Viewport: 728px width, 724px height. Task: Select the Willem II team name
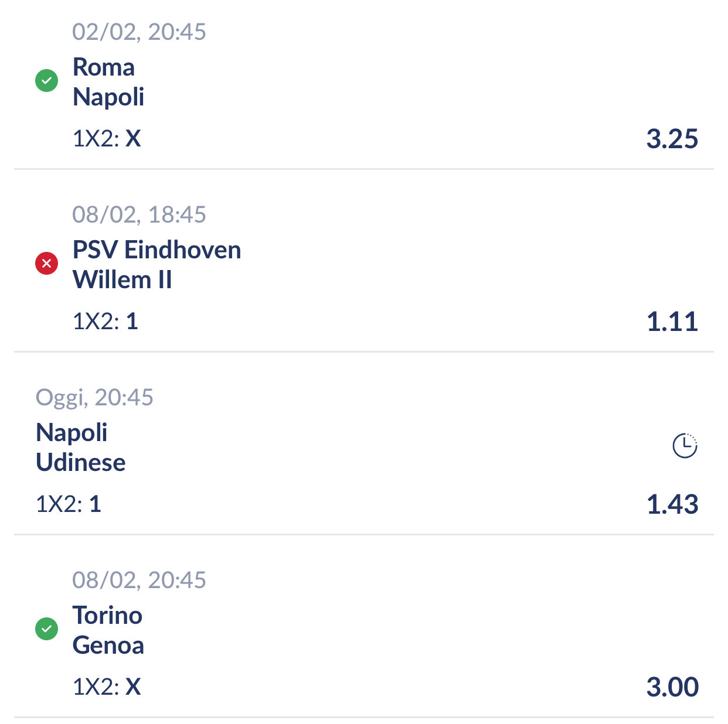(123, 280)
